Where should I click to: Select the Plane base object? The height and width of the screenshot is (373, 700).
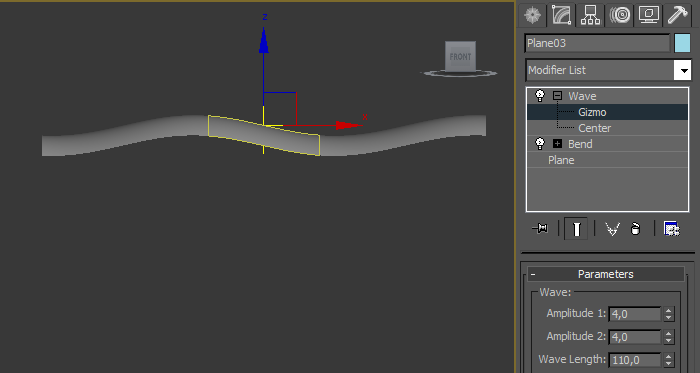(561, 160)
